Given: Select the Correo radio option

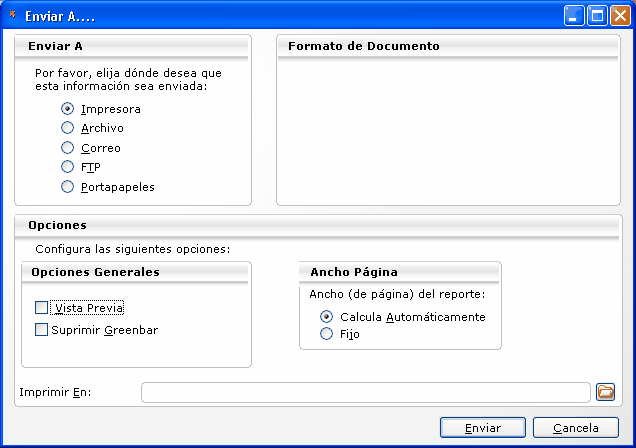Looking at the screenshot, I should coord(68,148).
